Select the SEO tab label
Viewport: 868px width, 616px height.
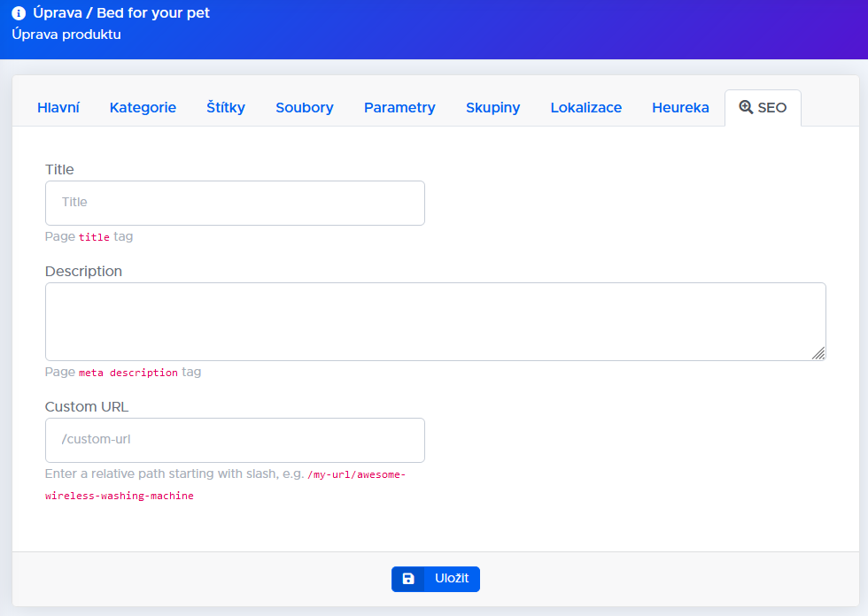point(771,108)
